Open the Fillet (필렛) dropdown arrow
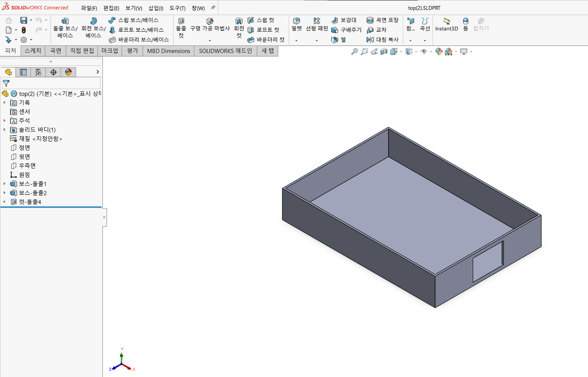 (x=296, y=40)
